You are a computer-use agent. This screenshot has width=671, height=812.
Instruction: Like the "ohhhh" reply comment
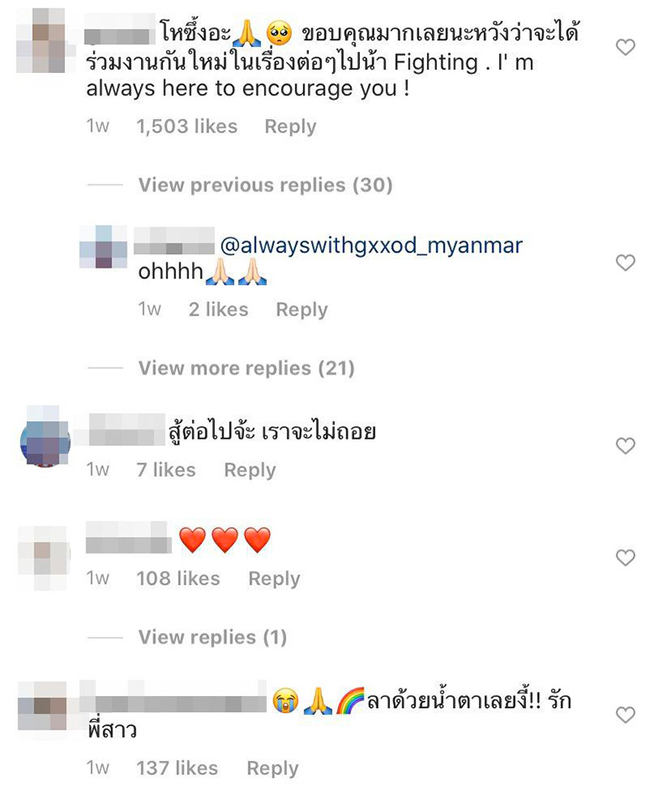coord(626,263)
